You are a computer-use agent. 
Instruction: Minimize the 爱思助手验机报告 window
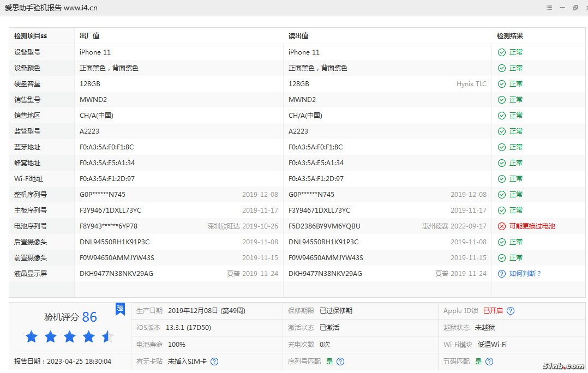tap(562, 8)
